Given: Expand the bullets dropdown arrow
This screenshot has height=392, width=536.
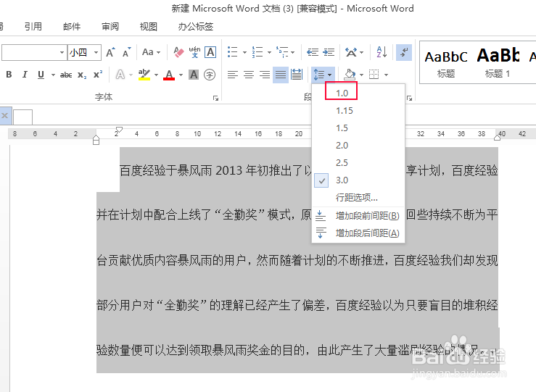Looking at the screenshot, I should [244, 53].
